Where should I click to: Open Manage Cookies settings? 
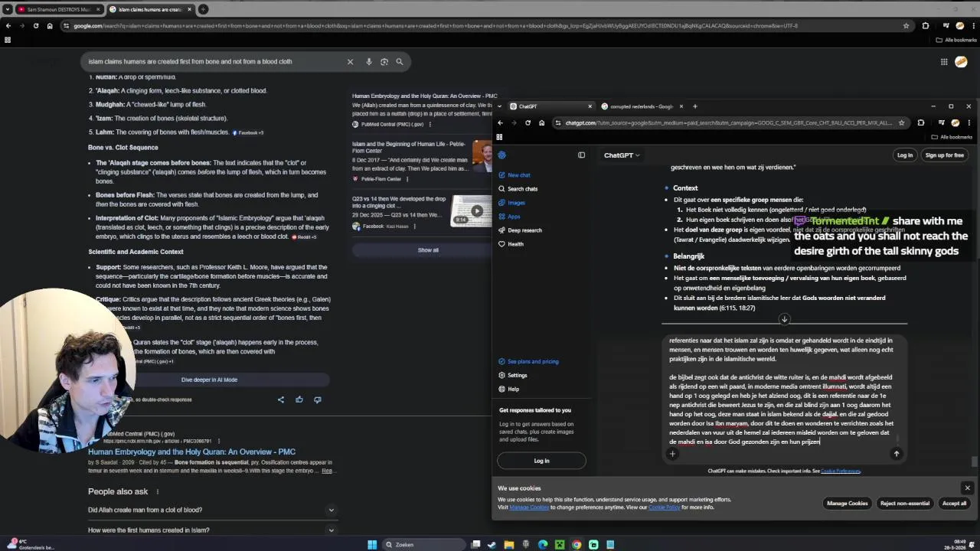pos(847,503)
